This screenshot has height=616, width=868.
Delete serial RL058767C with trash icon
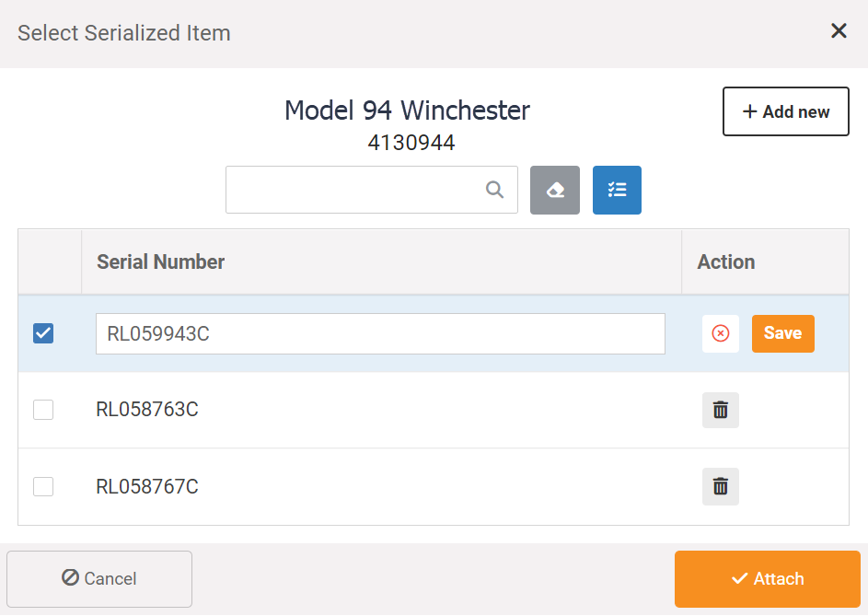720,486
